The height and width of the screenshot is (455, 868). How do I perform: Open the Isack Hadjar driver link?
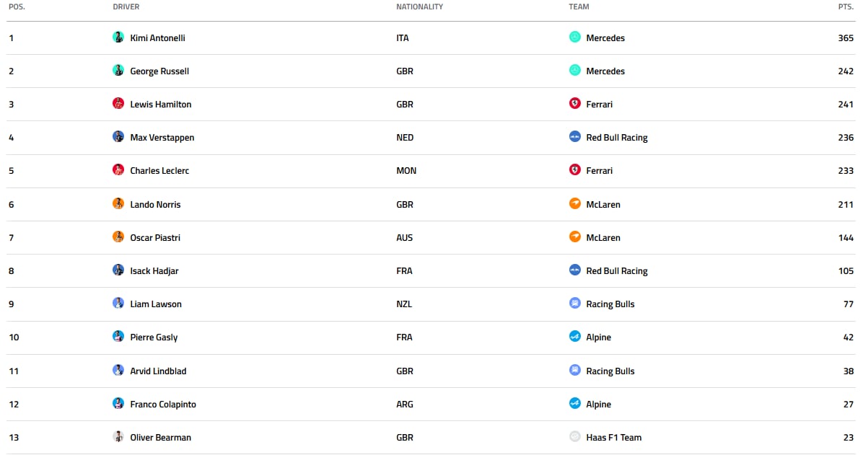coord(154,271)
